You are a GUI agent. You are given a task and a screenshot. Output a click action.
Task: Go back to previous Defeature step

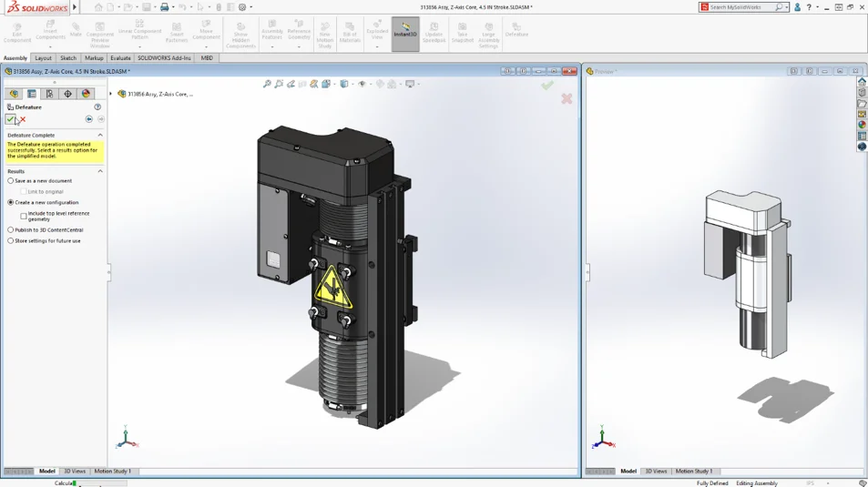(x=89, y=119)
